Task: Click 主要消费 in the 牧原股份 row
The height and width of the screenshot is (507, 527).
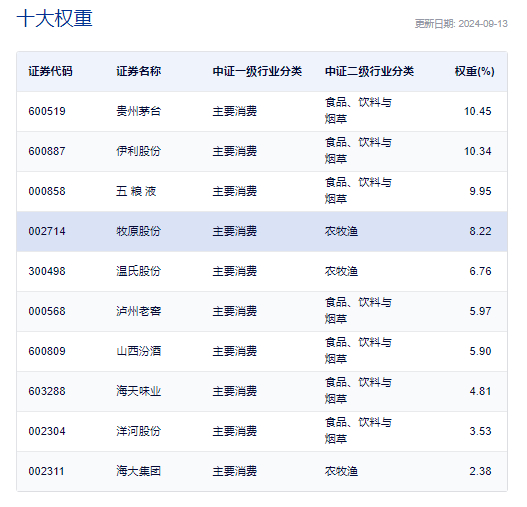Action: pyautogui.click(x=235, y=231)
